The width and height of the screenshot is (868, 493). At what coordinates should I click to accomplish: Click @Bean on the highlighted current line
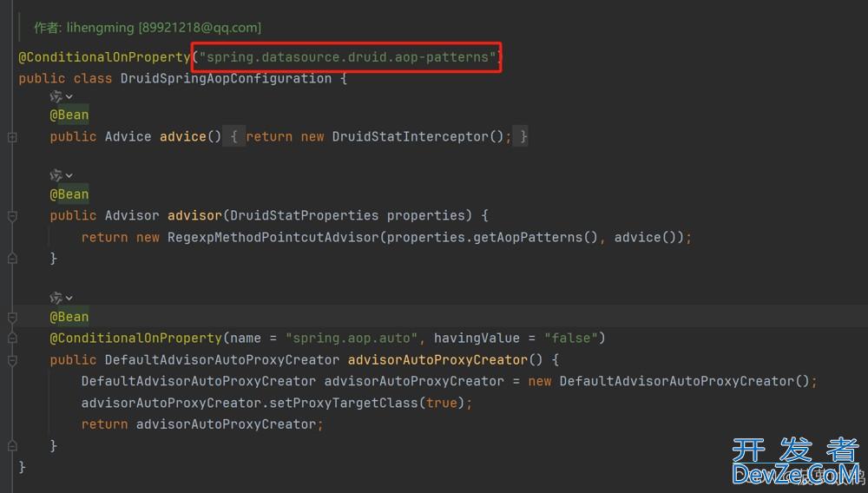coord(69,317)
